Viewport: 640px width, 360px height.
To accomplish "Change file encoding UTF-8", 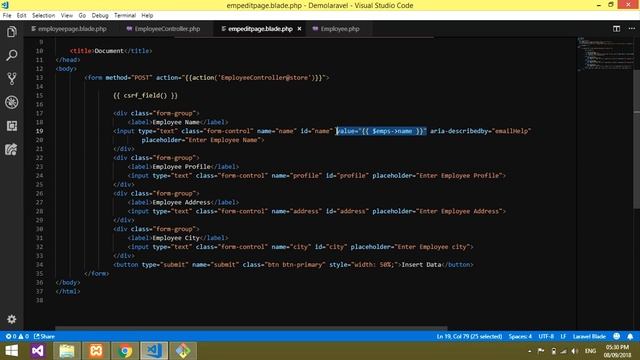I will point(546,336).
